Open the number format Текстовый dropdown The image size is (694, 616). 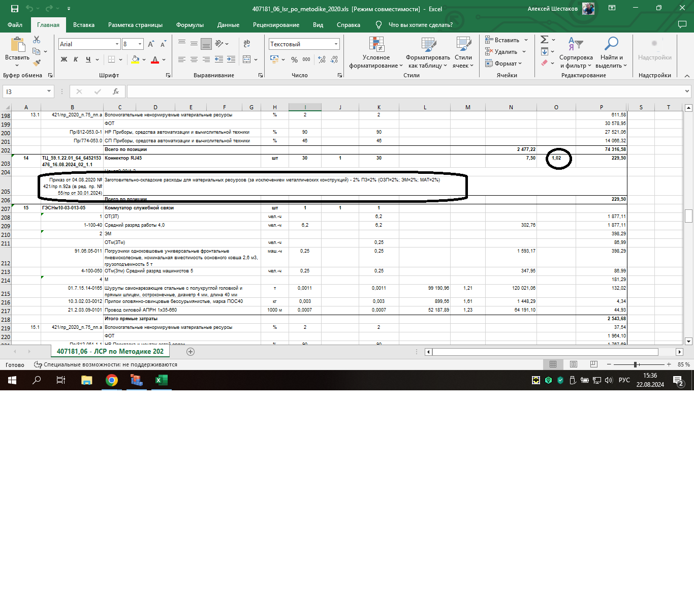coord(336,44)
